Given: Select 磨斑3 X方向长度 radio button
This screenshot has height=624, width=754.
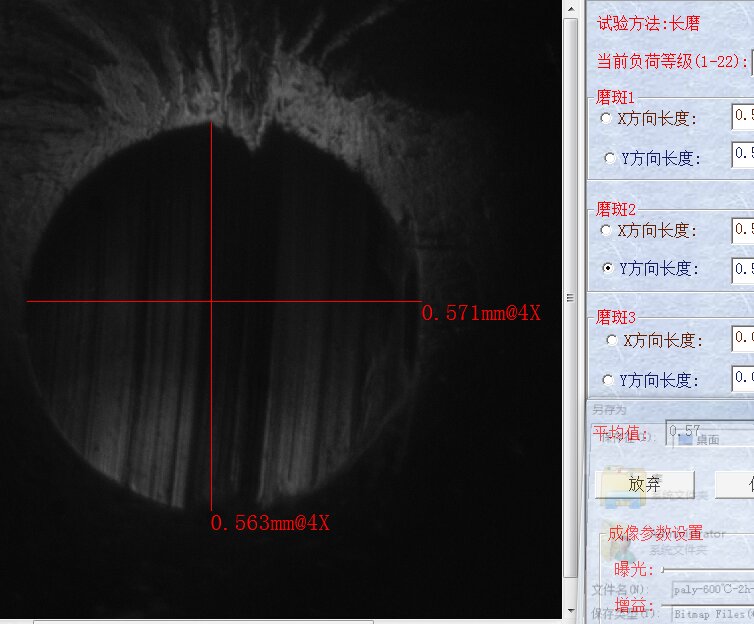Looking at the screenshot, I should tap(611, 340).
